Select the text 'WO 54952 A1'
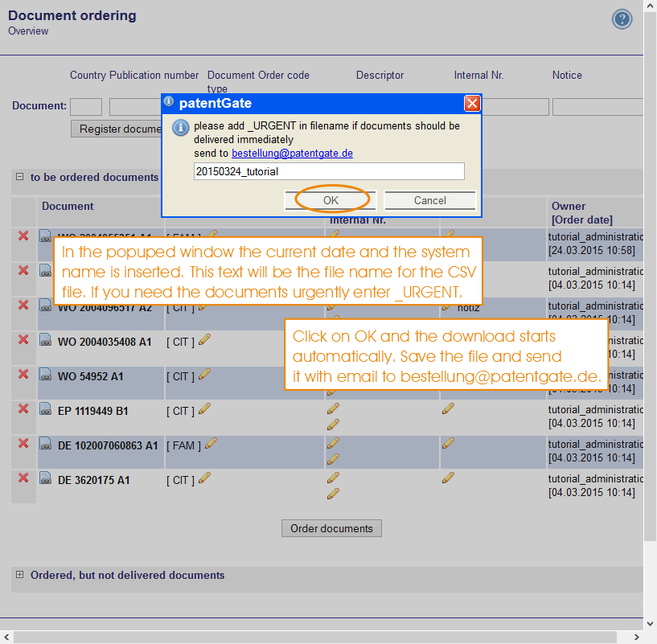This screenshot has height=644, width=657. click(x=91, y=376)
